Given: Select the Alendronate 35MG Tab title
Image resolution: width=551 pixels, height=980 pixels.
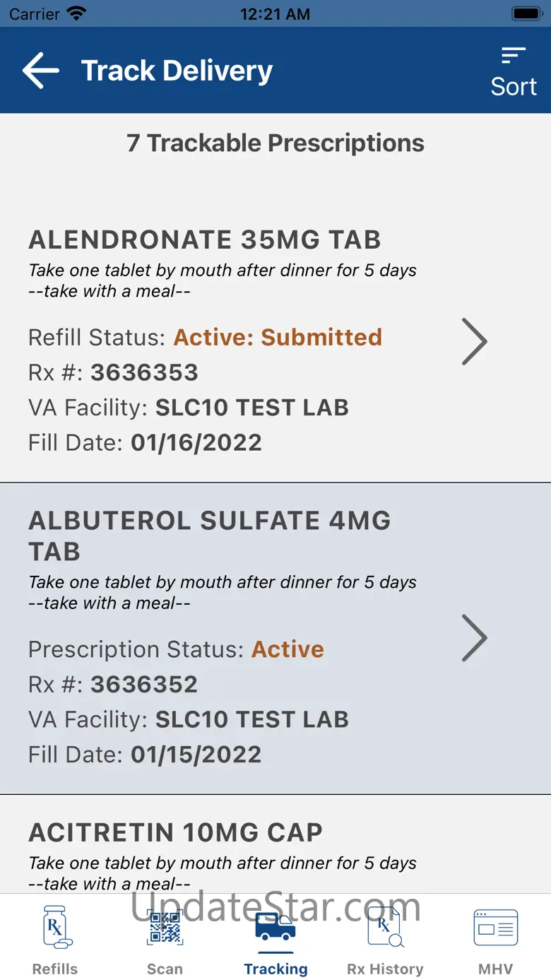Looking at the screenshot, I should (x=205, y=240).
